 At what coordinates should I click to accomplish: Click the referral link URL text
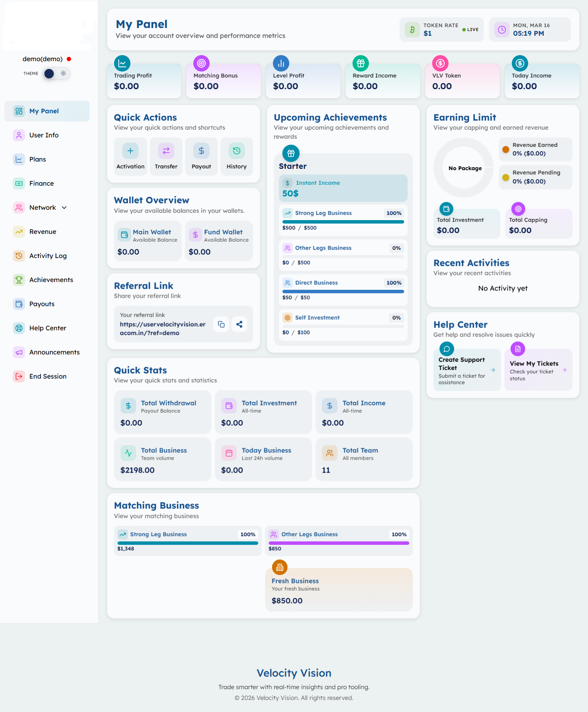pos(163,329)
